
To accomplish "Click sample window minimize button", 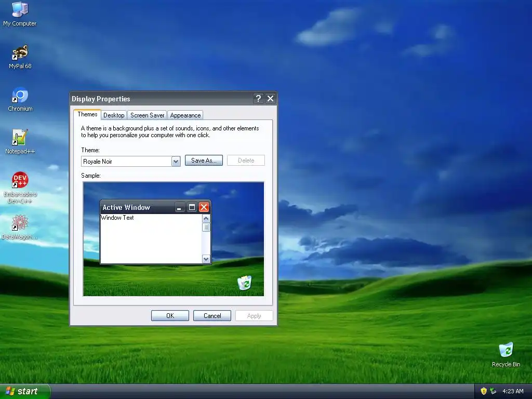I will pos(179,207).
